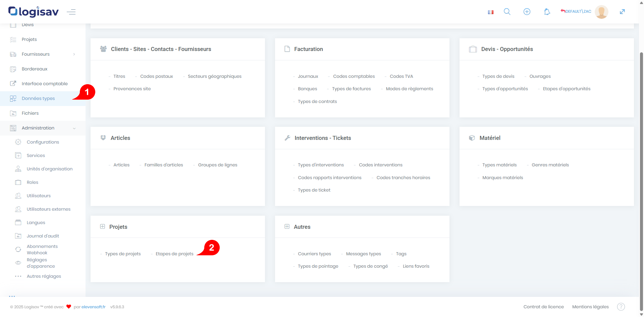Open the Etapes de projets link

coord(174,254)
